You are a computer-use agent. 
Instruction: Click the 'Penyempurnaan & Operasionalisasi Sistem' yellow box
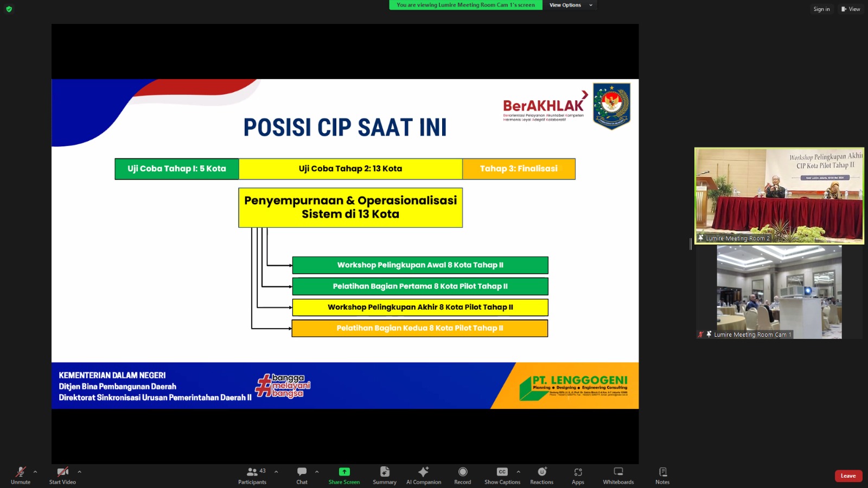coord(350,208)
